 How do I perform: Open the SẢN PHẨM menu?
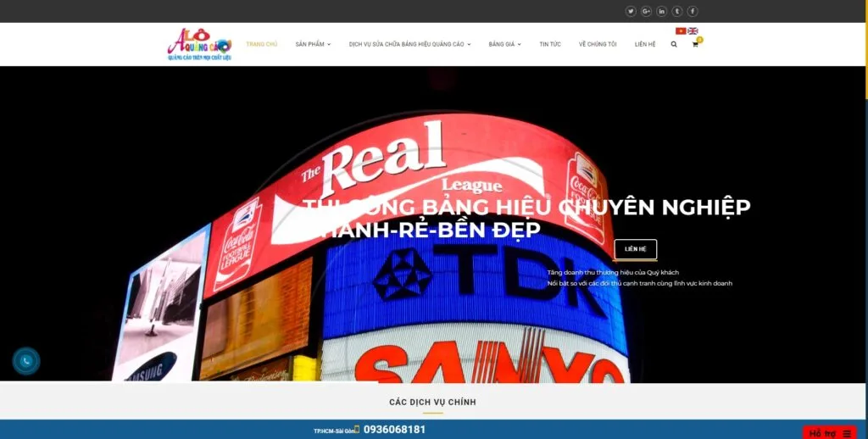point(309,44)
